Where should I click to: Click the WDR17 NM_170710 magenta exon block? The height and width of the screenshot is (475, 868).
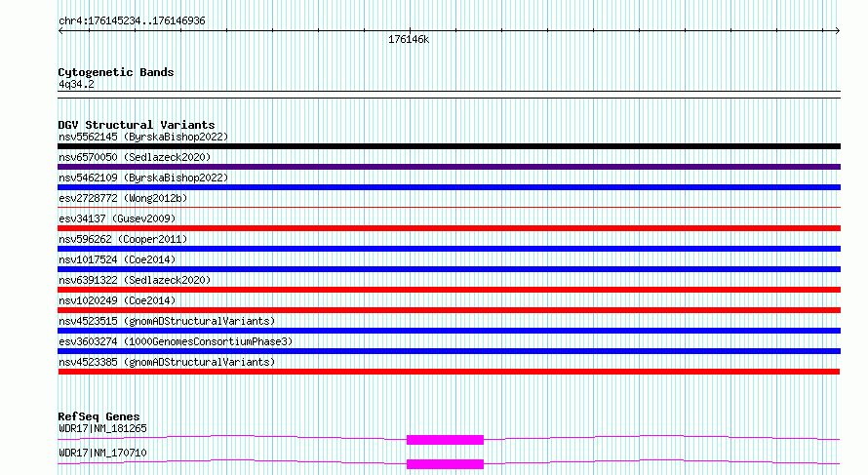point(445,464)
